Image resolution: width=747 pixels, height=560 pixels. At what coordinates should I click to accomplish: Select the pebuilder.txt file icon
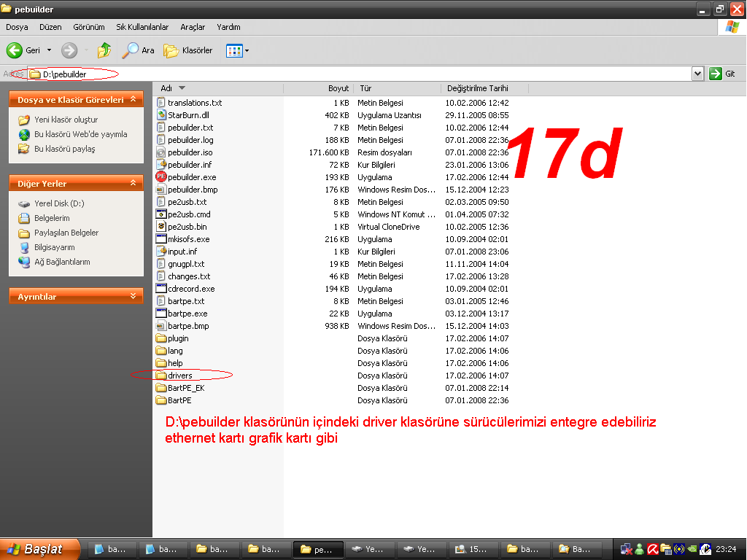pyautogui.click(x=161, y=127)
